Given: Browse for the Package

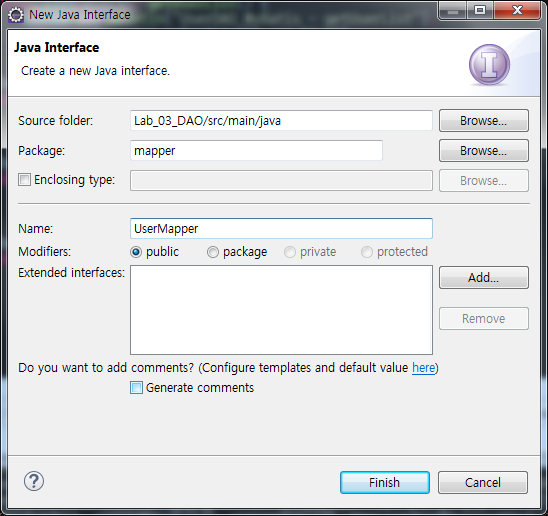Looking at the screenshot, I should point(484,151).
